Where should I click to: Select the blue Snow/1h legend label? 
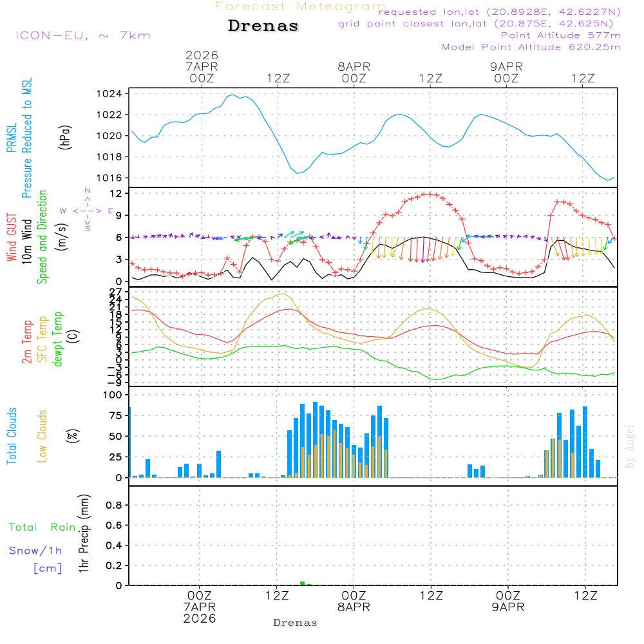coord(36,551)
